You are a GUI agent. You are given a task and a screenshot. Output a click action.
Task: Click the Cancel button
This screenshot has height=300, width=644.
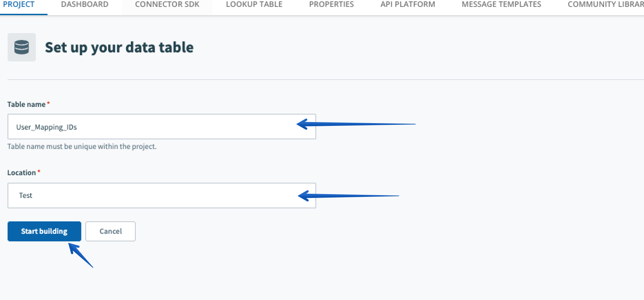(110, 231)
